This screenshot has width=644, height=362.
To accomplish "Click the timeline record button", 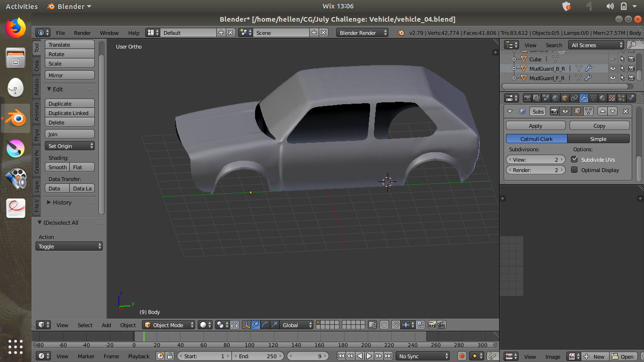I will click(462, 356).
